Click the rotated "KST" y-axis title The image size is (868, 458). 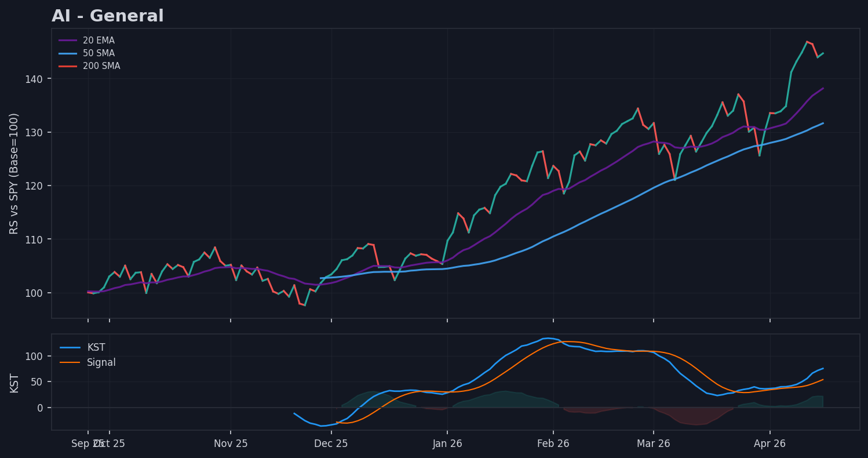(x=14, y=383)
